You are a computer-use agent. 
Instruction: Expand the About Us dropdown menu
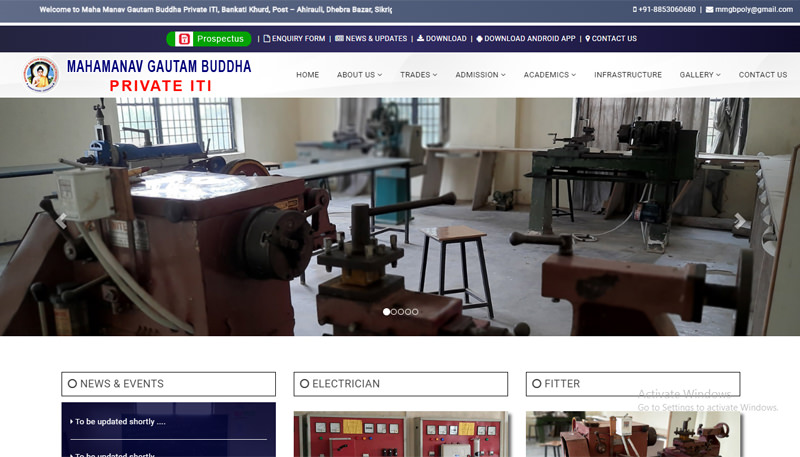[359, 75]
